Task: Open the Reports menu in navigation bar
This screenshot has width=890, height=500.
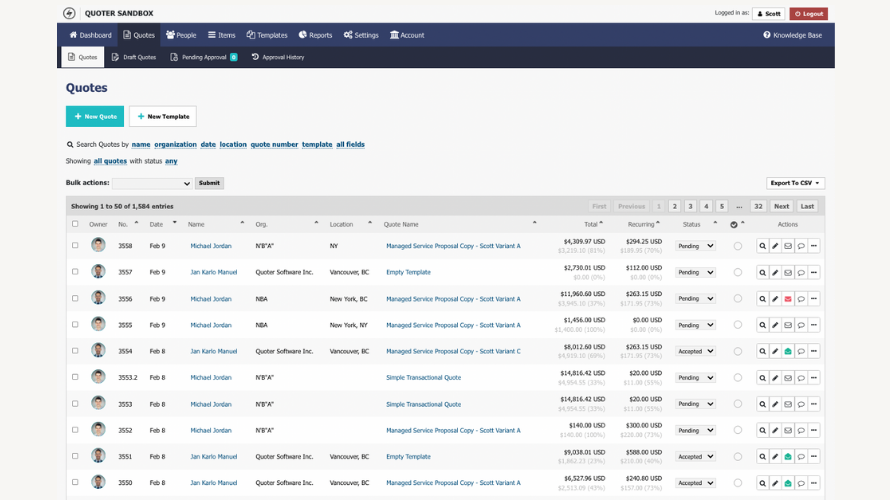Action: pyautogui.click(x=315, y=35)
